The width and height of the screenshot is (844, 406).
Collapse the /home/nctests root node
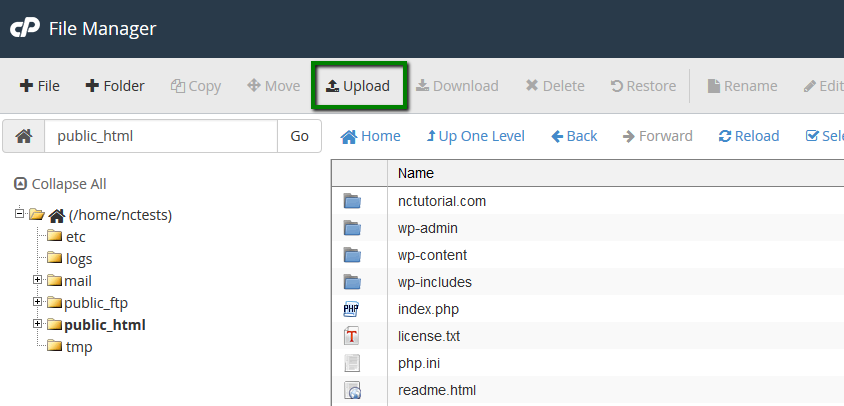pyautogui.click(x=20, y=213)
